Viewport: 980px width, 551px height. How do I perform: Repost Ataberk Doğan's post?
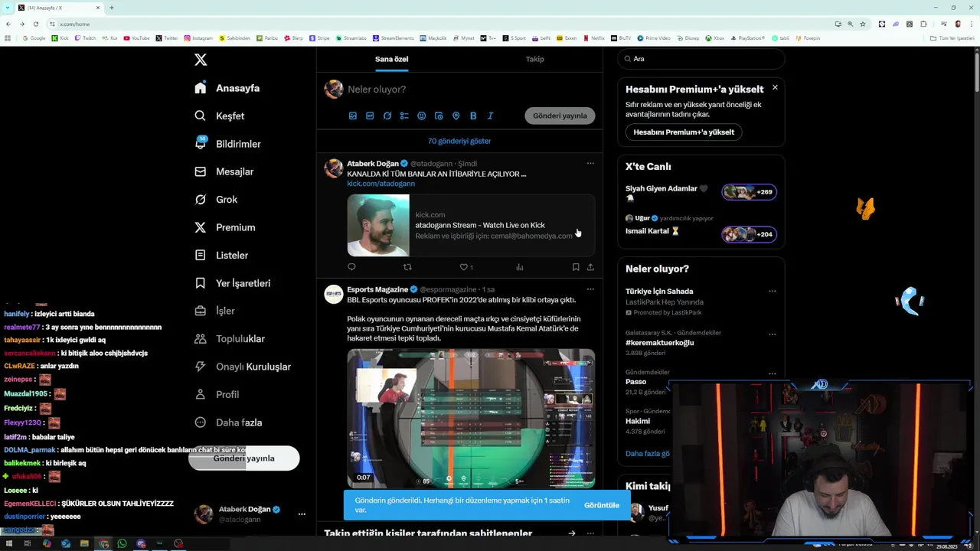[x=407, y=267]
